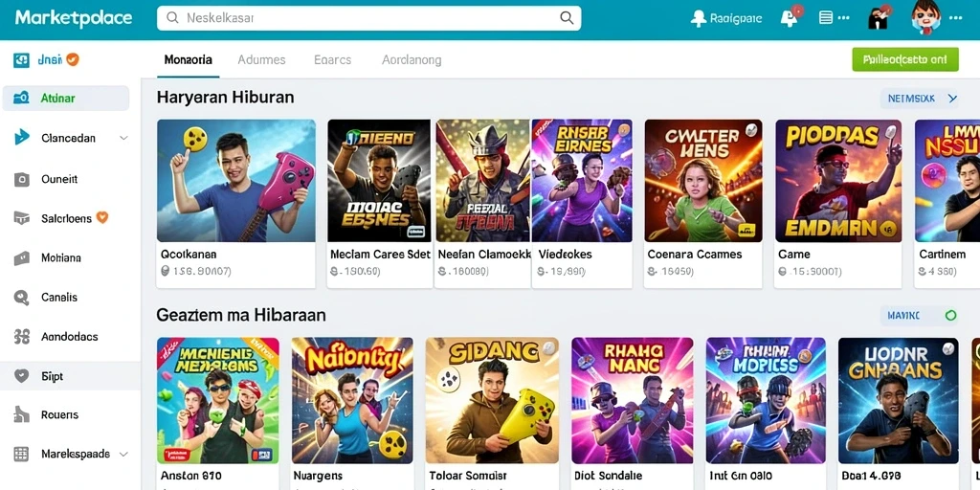Open the gift bag icon in header
The height and width of the screenshot is (490, 980).
pyautogui.click(x=879, y=19)
